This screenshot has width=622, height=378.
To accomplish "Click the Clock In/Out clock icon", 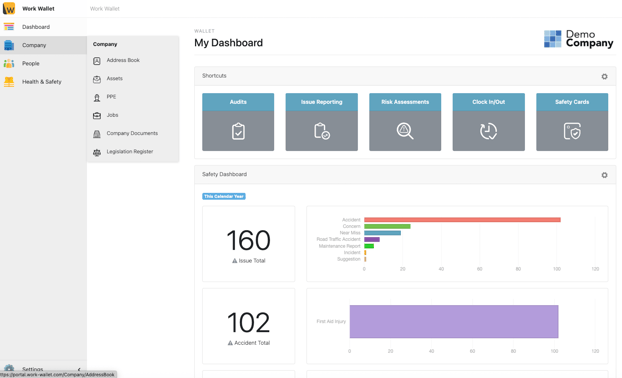I will [488, 131].
